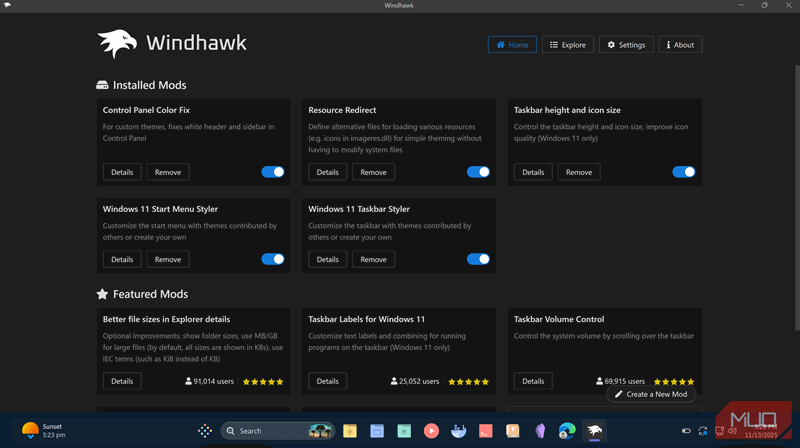Click the 25,052 users count
Screen dimensions: 800x448
[415, 381]
